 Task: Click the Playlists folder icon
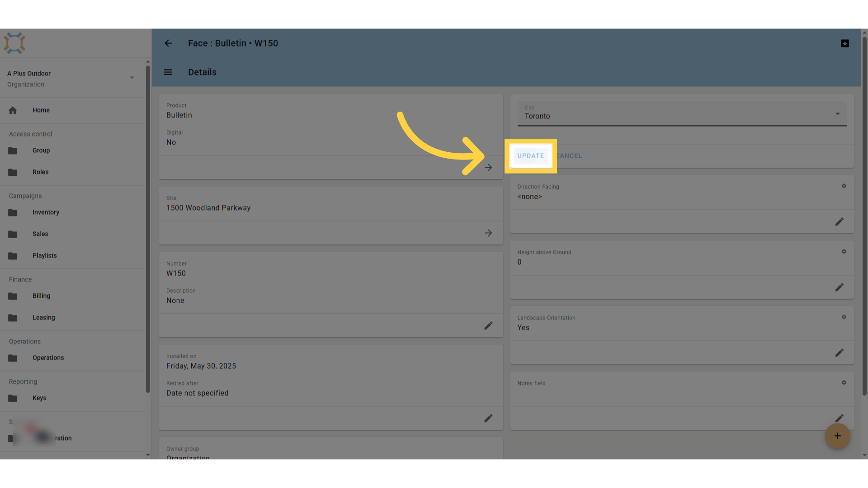point(13,256)
